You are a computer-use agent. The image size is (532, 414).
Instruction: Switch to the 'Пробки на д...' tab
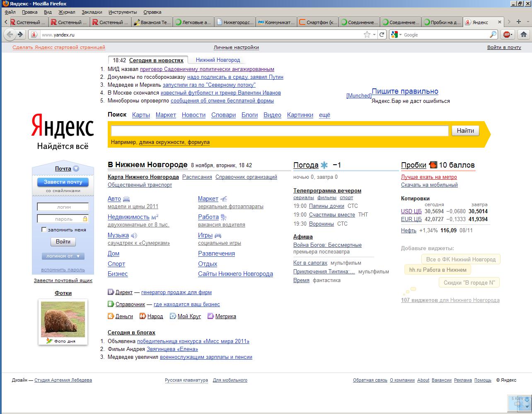(442, 22)
